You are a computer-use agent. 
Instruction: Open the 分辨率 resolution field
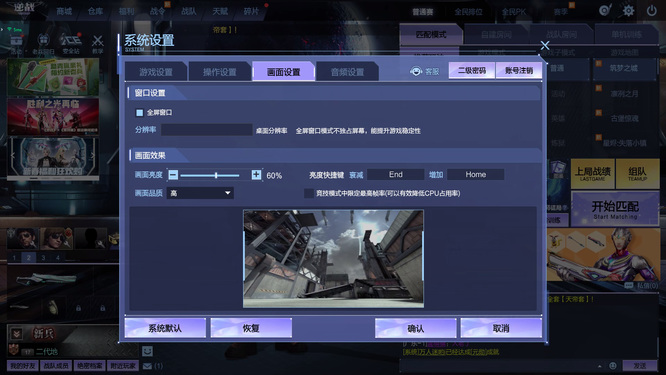pyautogui.click(x=207, y=130)
